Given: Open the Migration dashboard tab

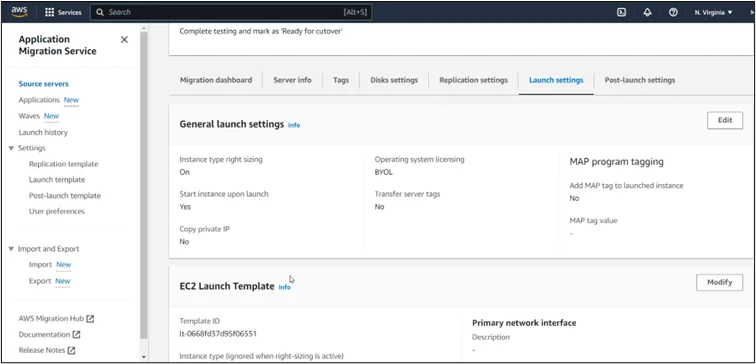Looking at the screenshot, I should [x=216, y=80].
